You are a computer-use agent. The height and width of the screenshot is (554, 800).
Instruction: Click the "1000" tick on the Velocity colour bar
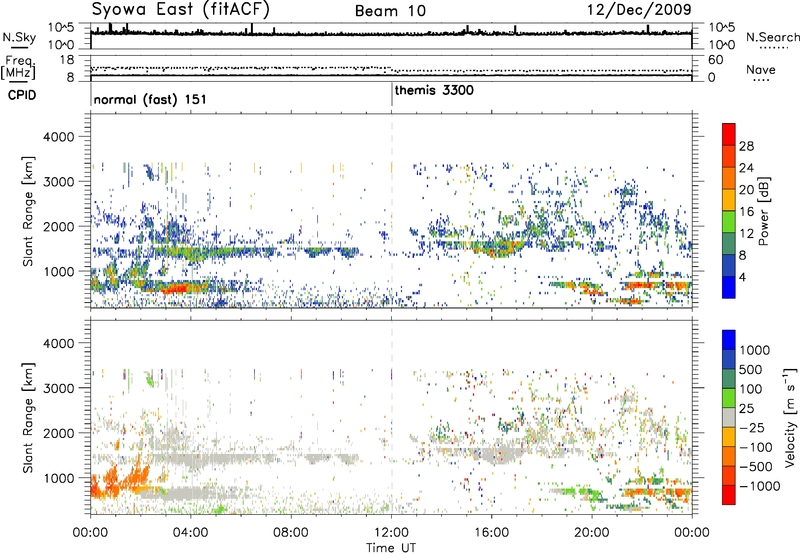point(754,350)
